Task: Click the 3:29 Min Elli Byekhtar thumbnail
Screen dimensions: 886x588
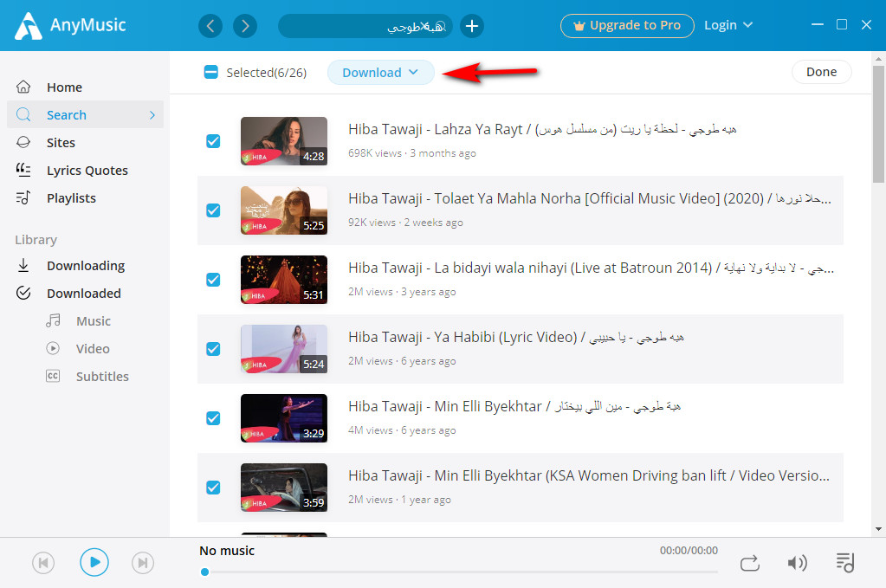Action: (284, 418)
